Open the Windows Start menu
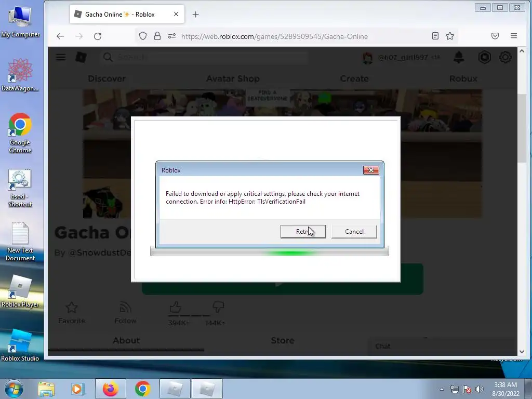Image resolution: width=532 pixels, height=399 pixels. click(14, 389)
